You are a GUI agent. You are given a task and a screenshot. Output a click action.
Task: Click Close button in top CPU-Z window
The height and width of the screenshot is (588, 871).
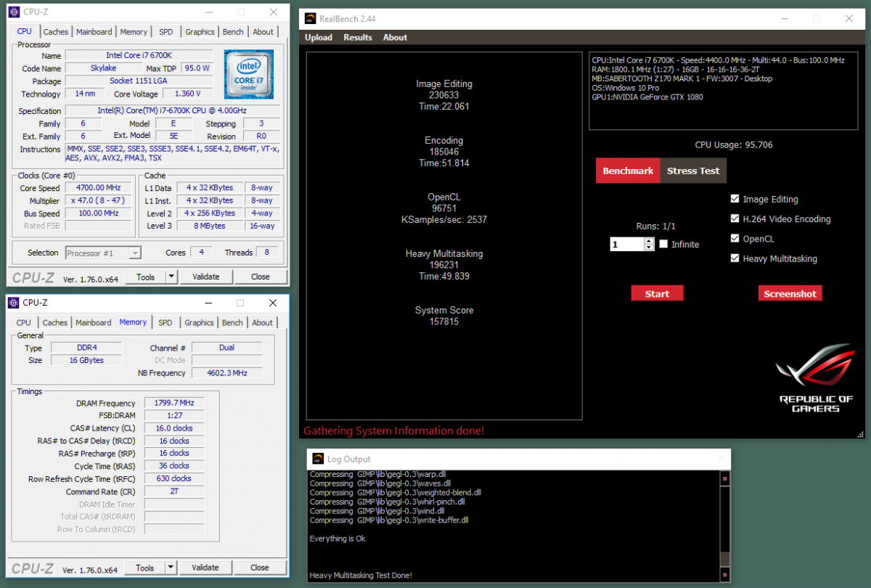[x=260, y=277]
